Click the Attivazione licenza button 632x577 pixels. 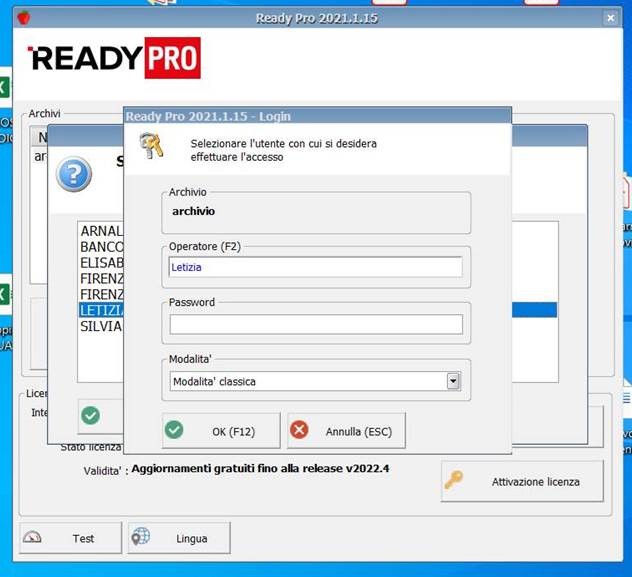coord(522,481)
